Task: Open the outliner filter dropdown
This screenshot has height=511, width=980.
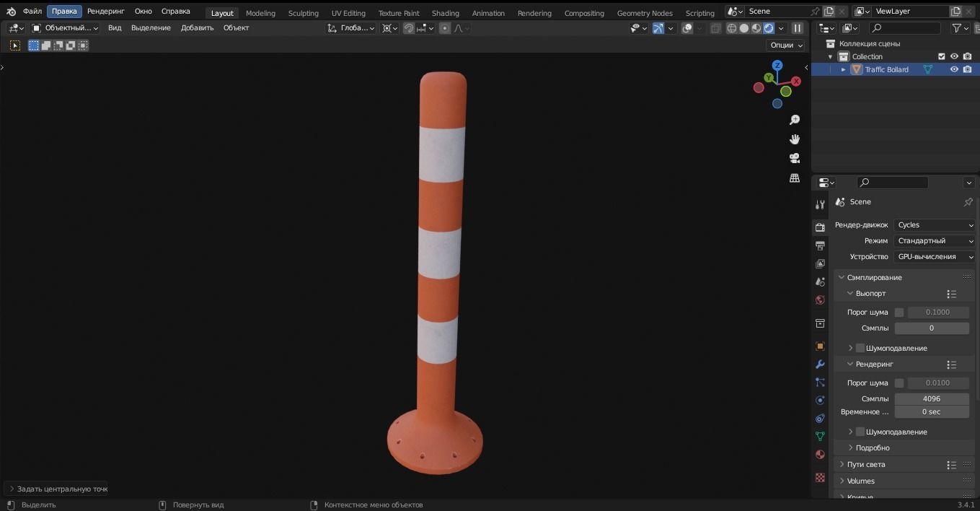Action: [961, 28]
